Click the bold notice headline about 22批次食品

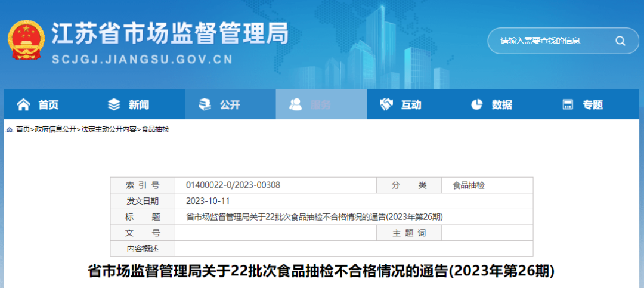coord(321,271)
